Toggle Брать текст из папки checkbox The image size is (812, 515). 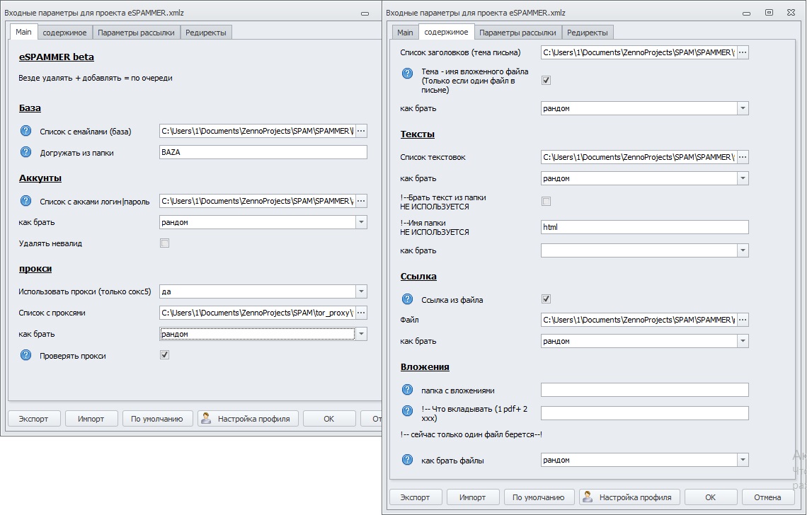coord(547,202)
